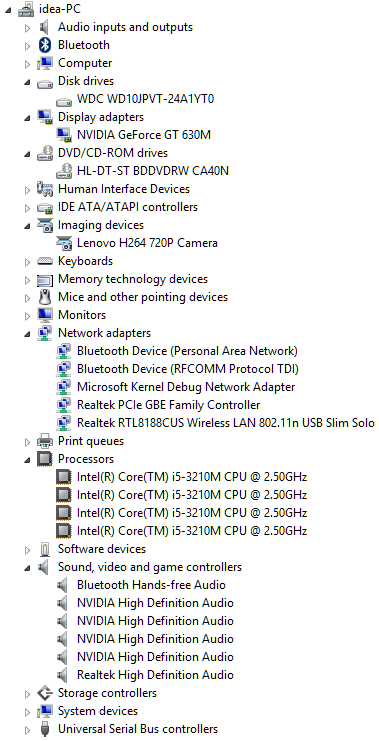The image size is (379, 741).
Task: Select Realtek PCIe GBE Family Controller
Action: pos(168,405)
